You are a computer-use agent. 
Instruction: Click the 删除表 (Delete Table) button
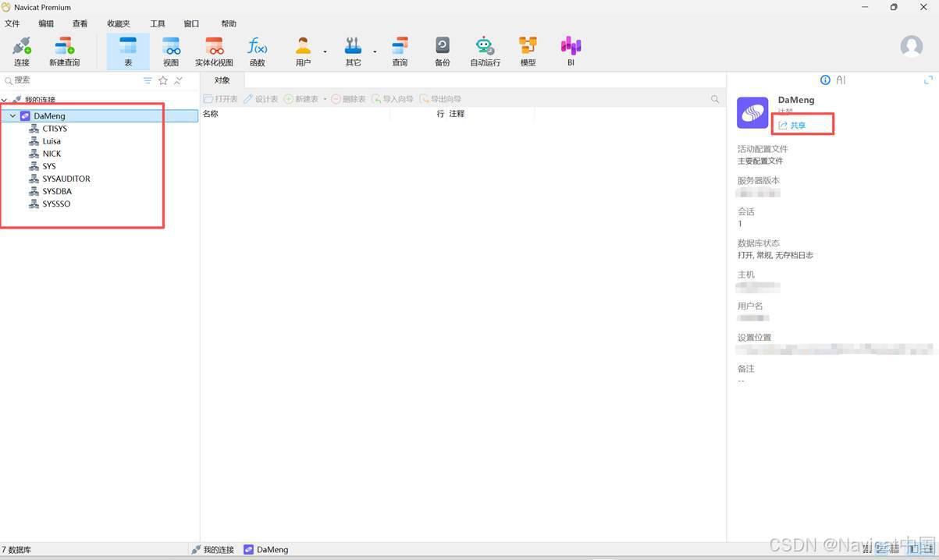(348, 99)
